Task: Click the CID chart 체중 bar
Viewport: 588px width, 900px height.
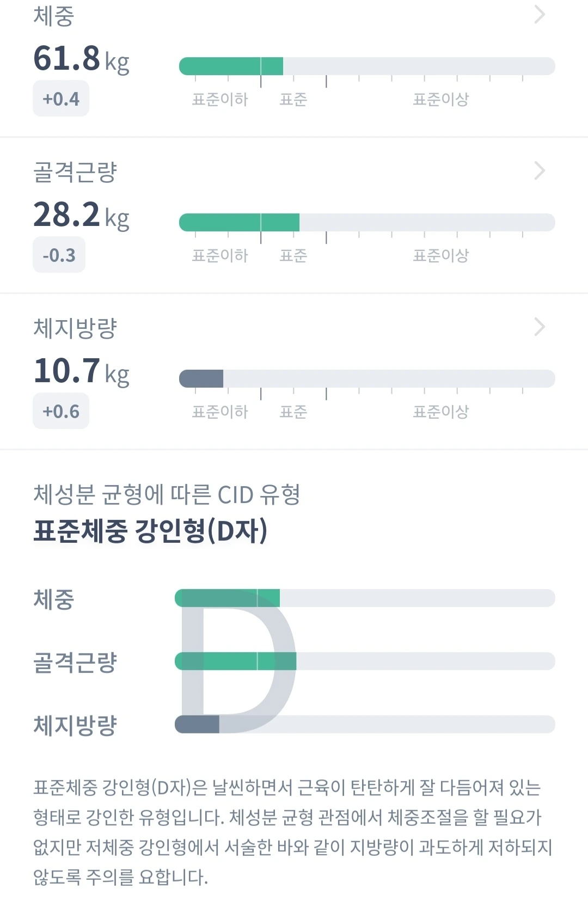Action: (x=227, y=598)
